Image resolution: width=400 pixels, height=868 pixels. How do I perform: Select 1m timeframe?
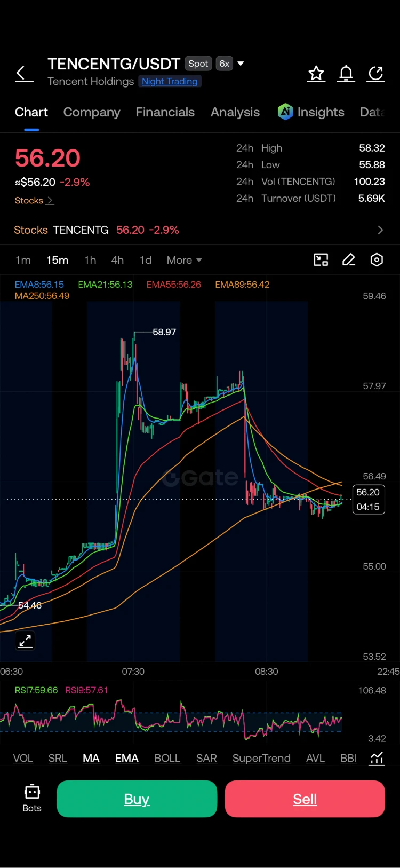(x=23, y=260)
